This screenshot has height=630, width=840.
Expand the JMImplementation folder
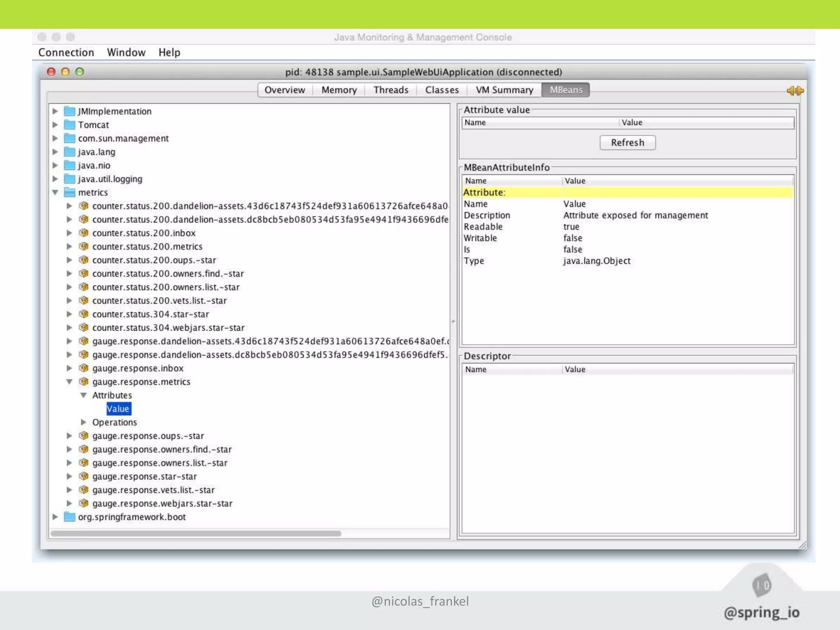coord(55,111)
